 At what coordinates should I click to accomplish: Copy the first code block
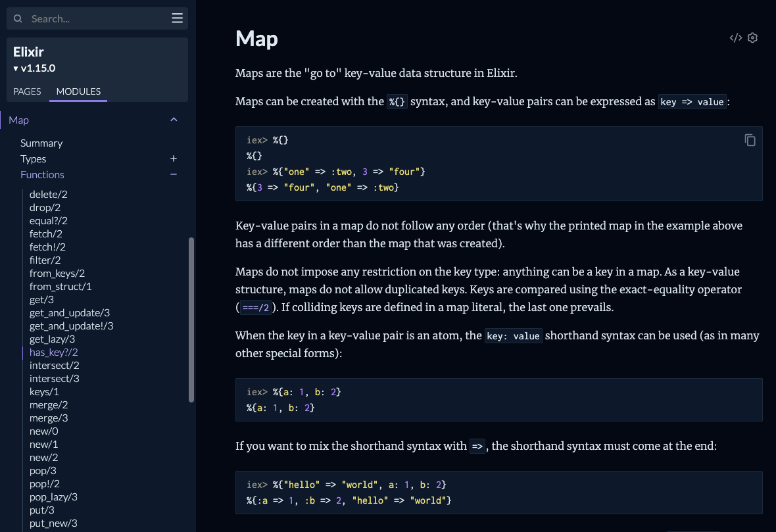pos(750,140)
